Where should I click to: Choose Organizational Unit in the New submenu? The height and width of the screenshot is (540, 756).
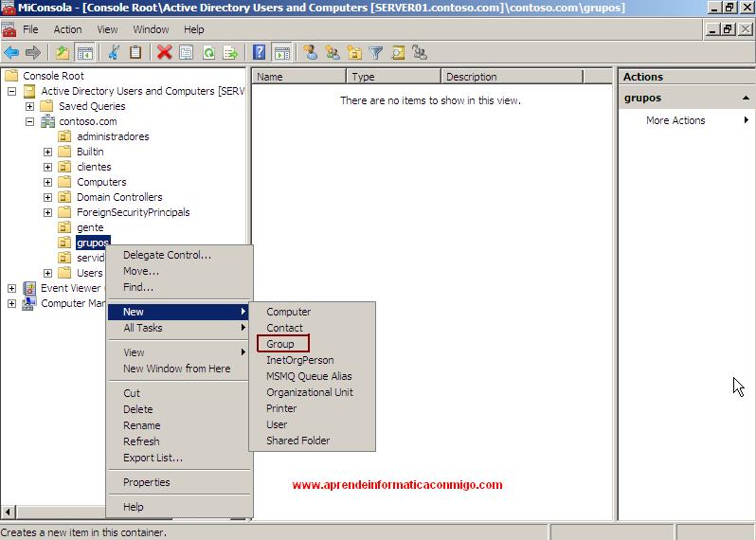click(309, 392)
